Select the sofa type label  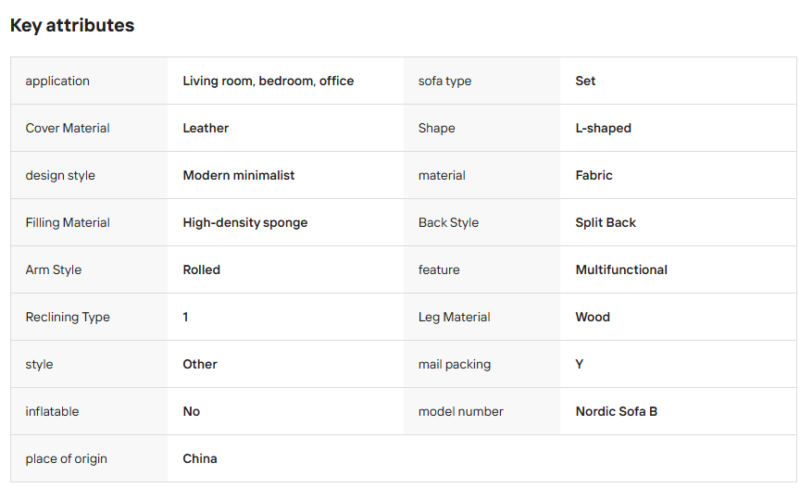coord(444,81)
